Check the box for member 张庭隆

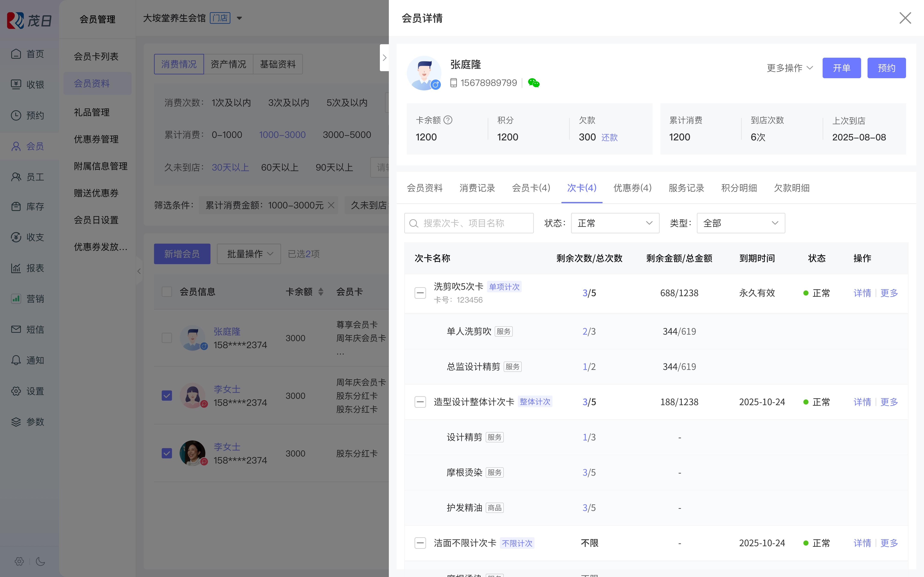167,338
